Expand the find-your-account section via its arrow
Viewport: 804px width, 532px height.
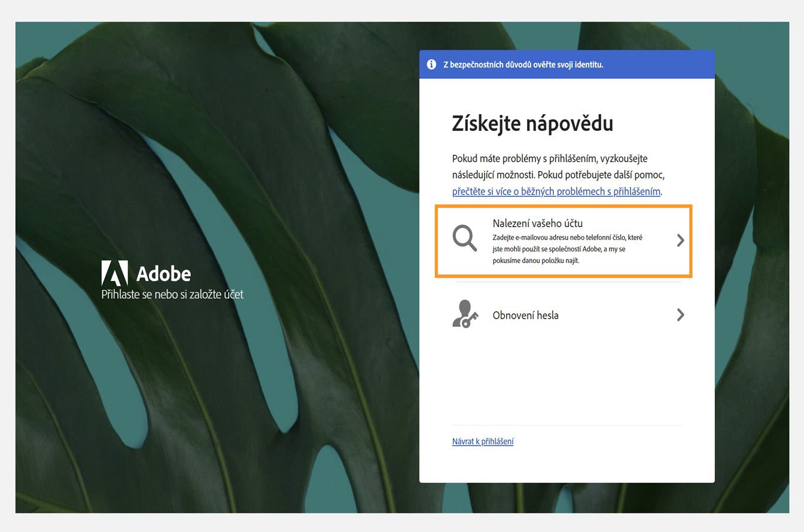tap(680, 240)
